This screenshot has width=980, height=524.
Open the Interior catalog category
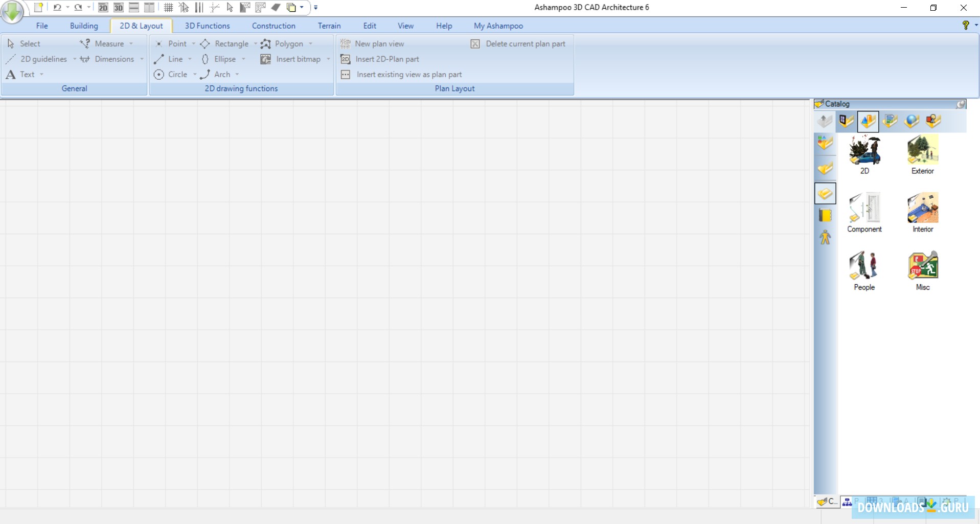pos(922,213)
